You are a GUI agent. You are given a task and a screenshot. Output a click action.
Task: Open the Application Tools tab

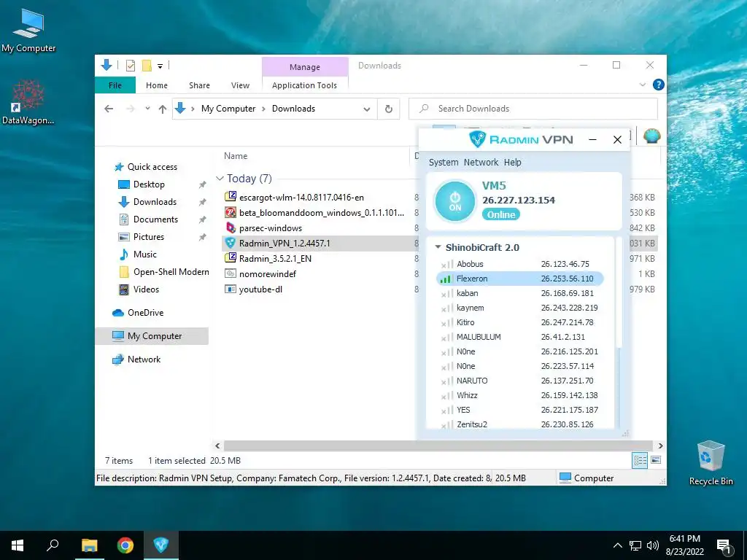304,85
